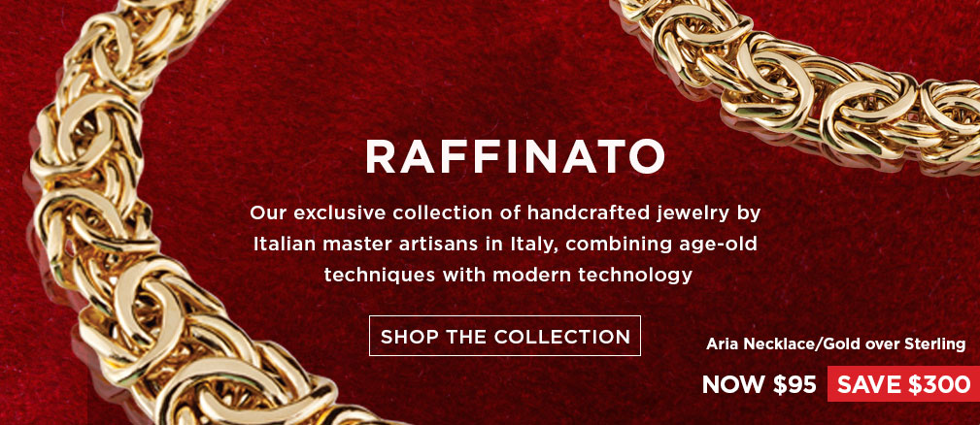980x425 pixels.
Task: Select the red SAVE $300 badge
Action: tap(903, 384)
